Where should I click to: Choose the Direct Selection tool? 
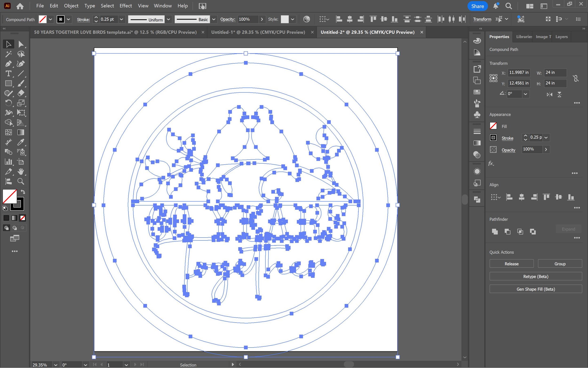21,44
